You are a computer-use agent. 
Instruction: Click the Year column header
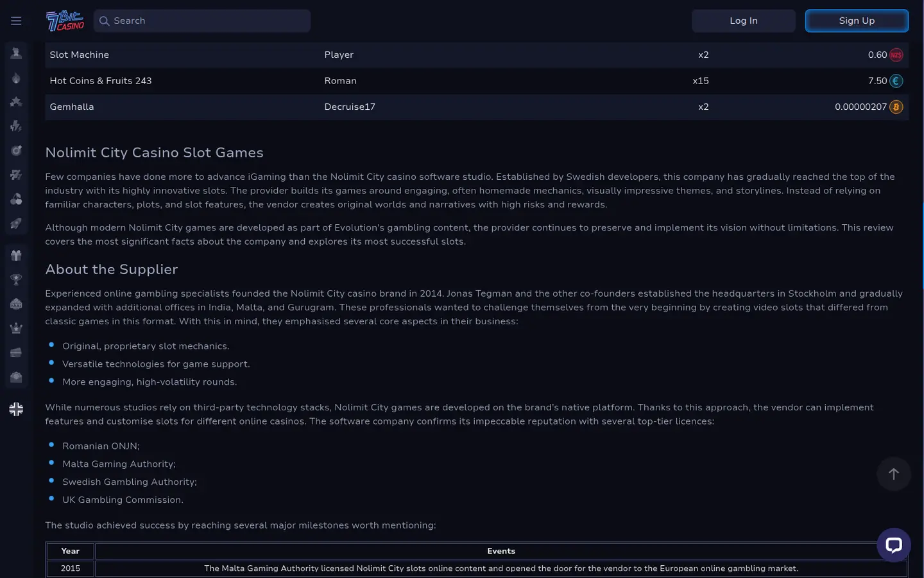click(x=71, y=551)
